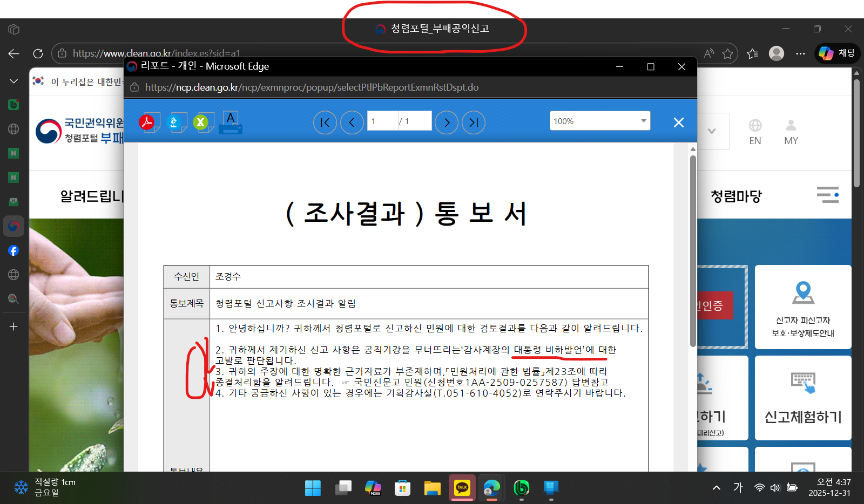Open the 신고체험하기 tile
Image resolution: width=864 pixels, height=504 pixels.
pos(803,398)
